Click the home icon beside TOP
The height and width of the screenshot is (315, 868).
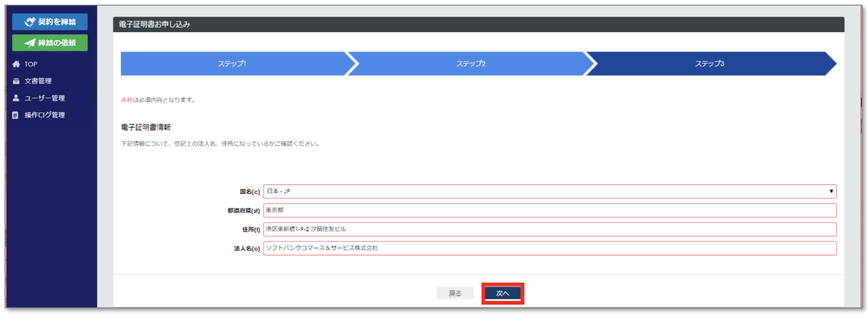(x=16, y=64)
